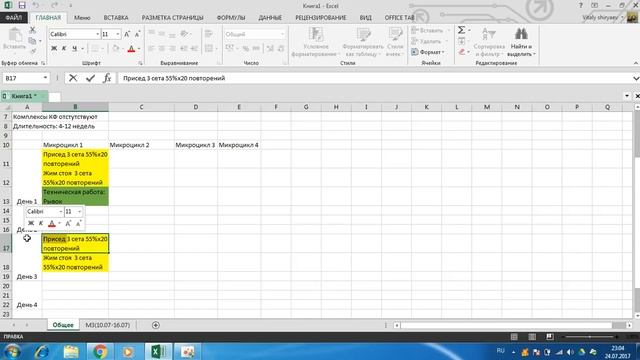Activate the Format Painter brush

33,51
